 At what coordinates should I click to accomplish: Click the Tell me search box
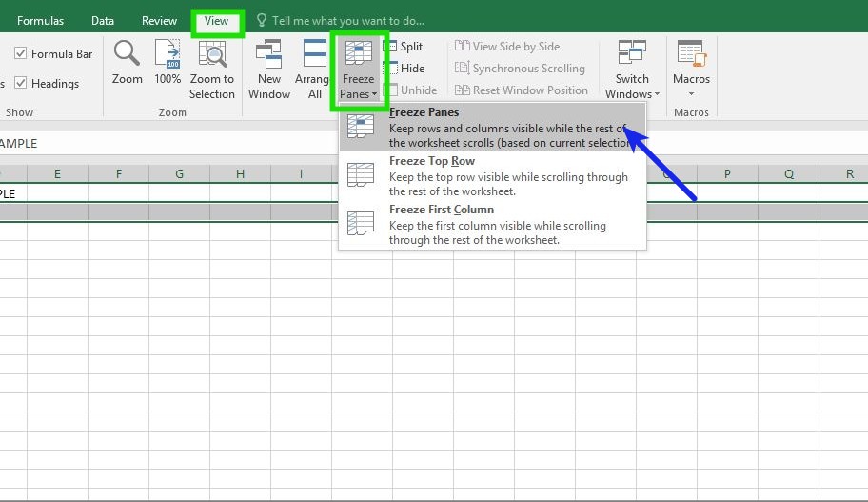click(x=348, y=21)
